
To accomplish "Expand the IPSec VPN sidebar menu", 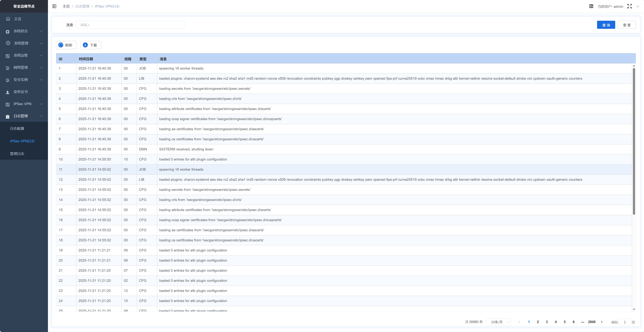I will click(x=24, y=104).
